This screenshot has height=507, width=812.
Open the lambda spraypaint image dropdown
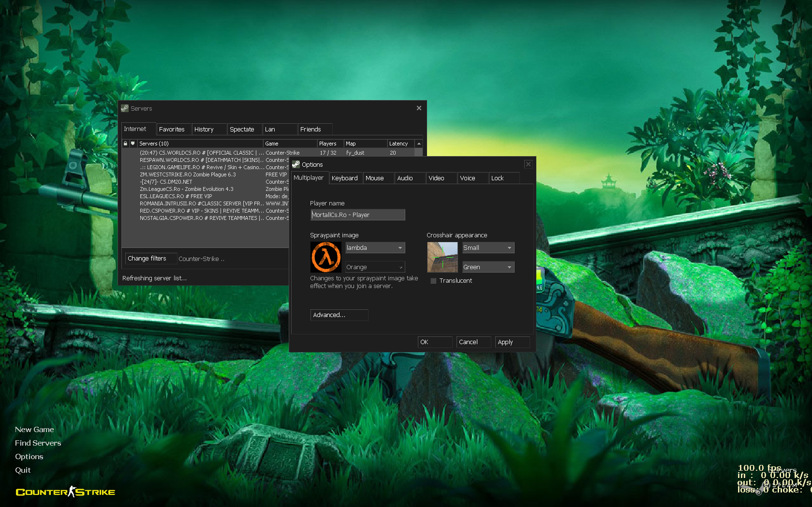(x=375, y=247)
